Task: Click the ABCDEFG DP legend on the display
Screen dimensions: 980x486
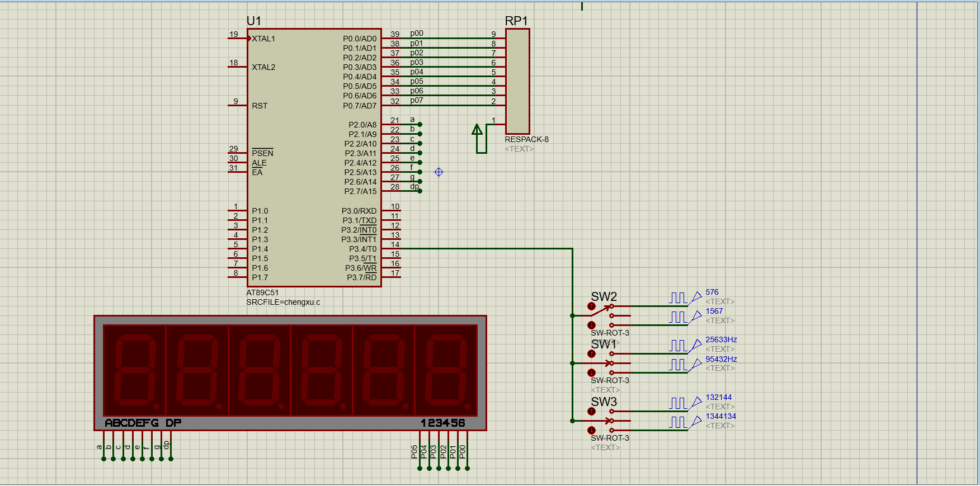Action: coord(143,423)
